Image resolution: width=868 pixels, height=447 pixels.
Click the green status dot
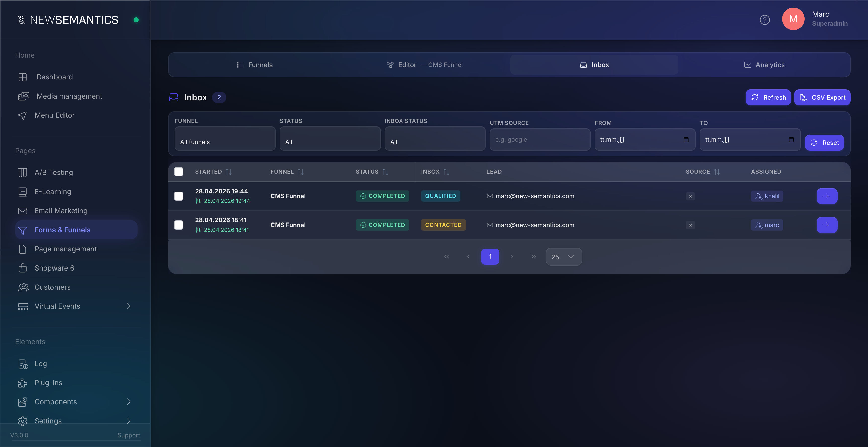tap(136, 20)
